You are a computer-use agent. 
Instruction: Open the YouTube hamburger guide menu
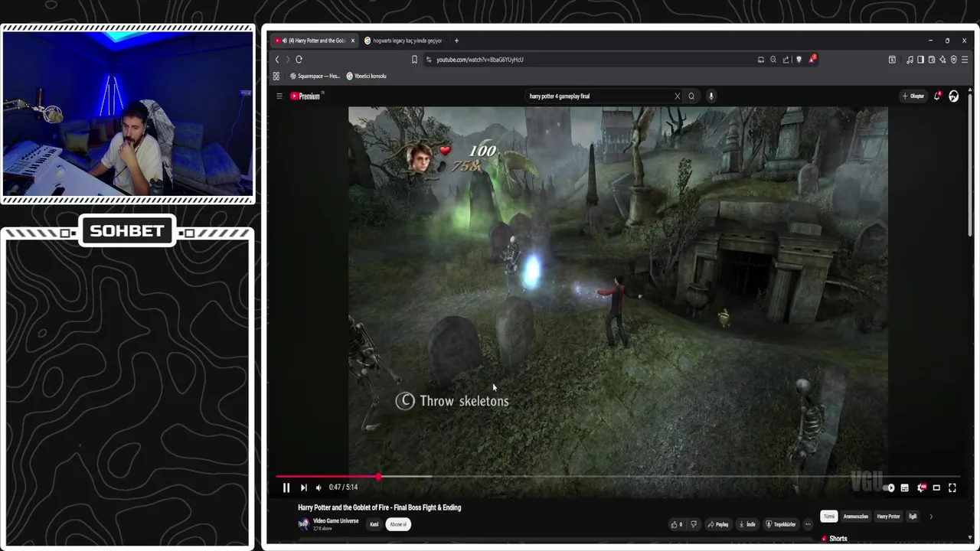[x=279, y=96]
